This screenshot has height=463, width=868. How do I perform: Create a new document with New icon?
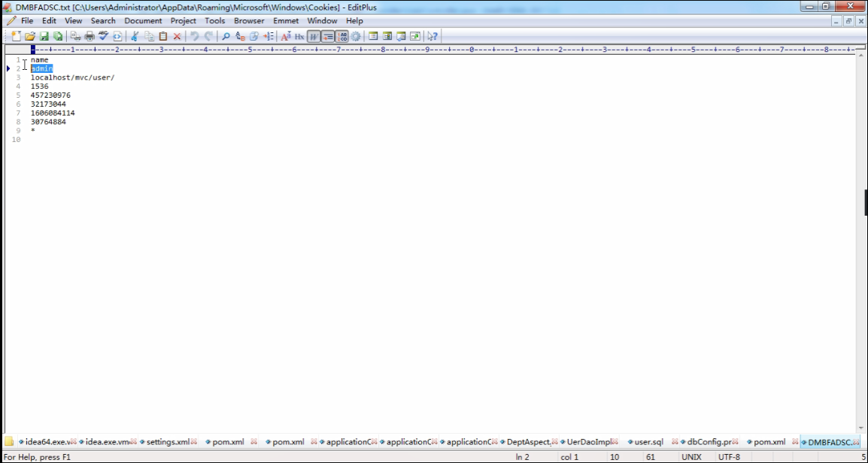click(x=16, y=37)
